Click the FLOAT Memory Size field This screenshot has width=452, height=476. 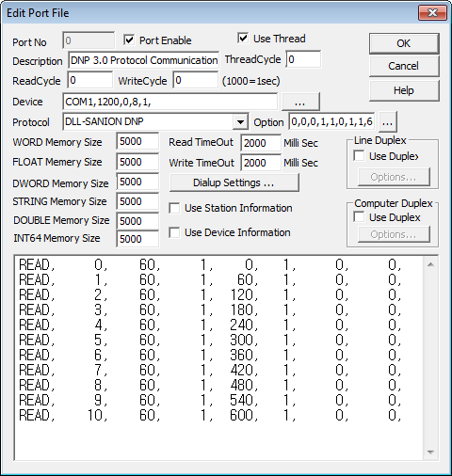pos(137,162)
